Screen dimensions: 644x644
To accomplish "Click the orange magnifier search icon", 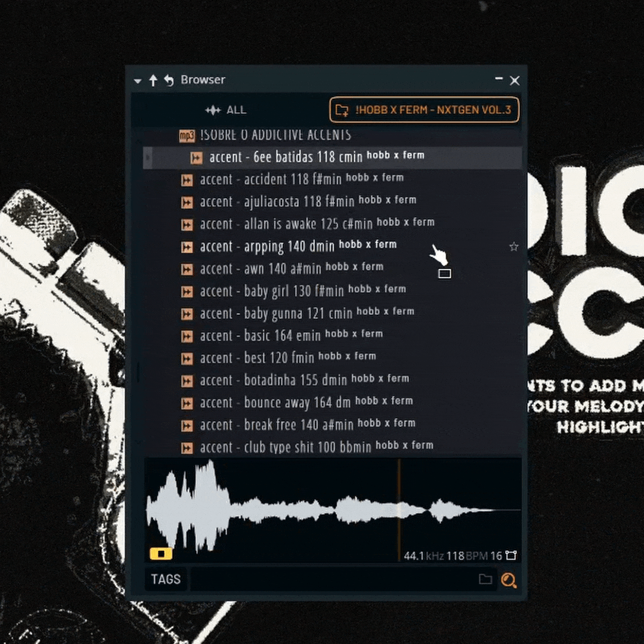I will [509, 580].
